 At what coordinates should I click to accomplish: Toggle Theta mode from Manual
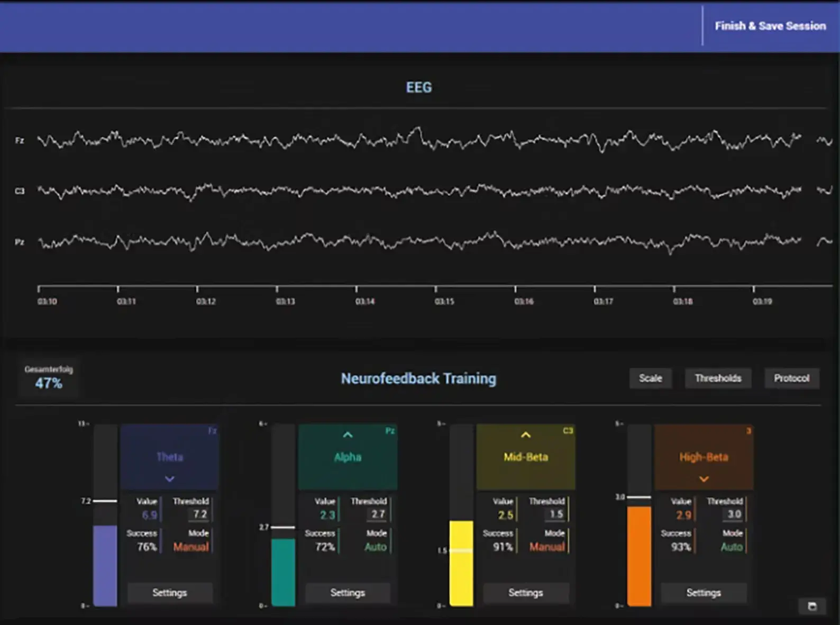click(191, 547)
